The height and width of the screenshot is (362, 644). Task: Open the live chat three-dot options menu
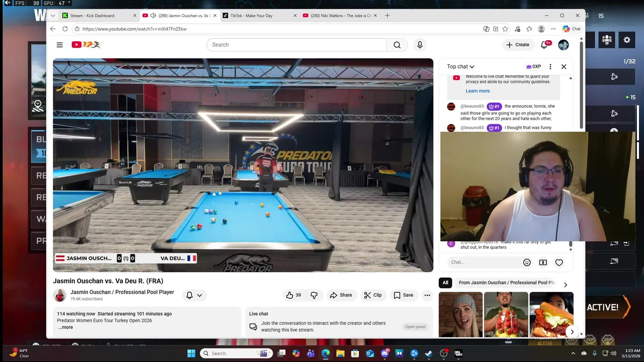click(550, 66)
